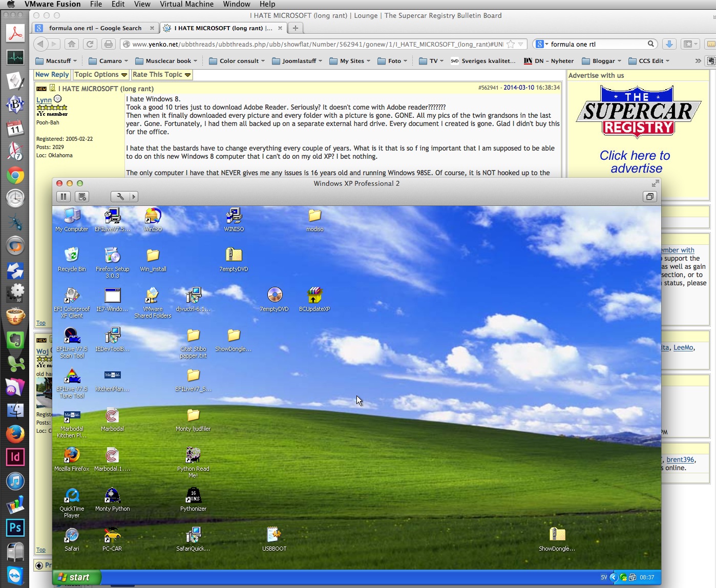Viewport: 716px width, 588px height.
Task: Click Photoshop icon in the Dock
Action: 15,527
